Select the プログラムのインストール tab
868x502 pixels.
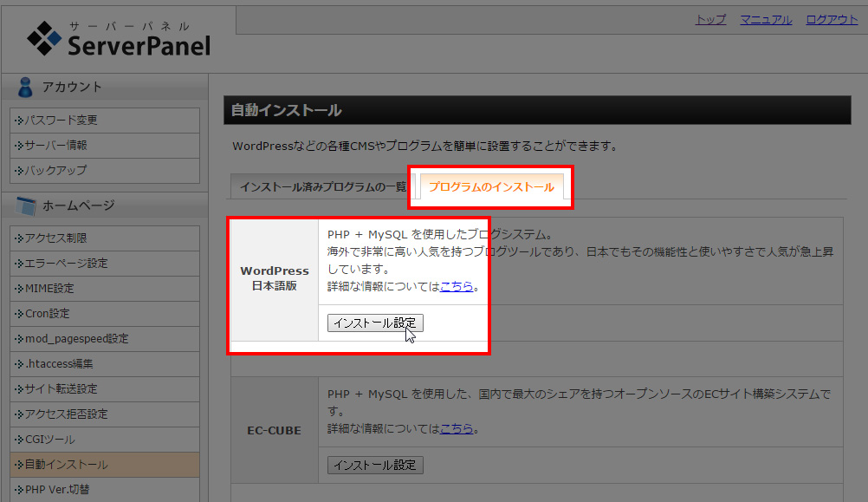tap(491, 186)
